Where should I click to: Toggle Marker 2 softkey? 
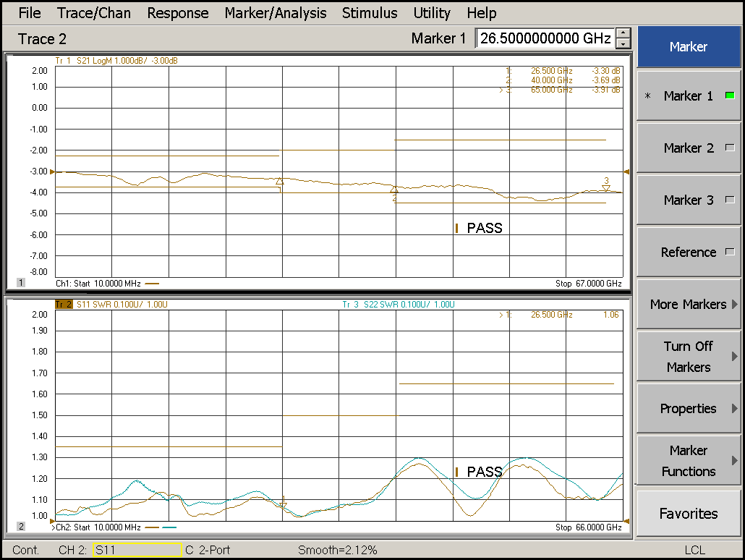688,148
